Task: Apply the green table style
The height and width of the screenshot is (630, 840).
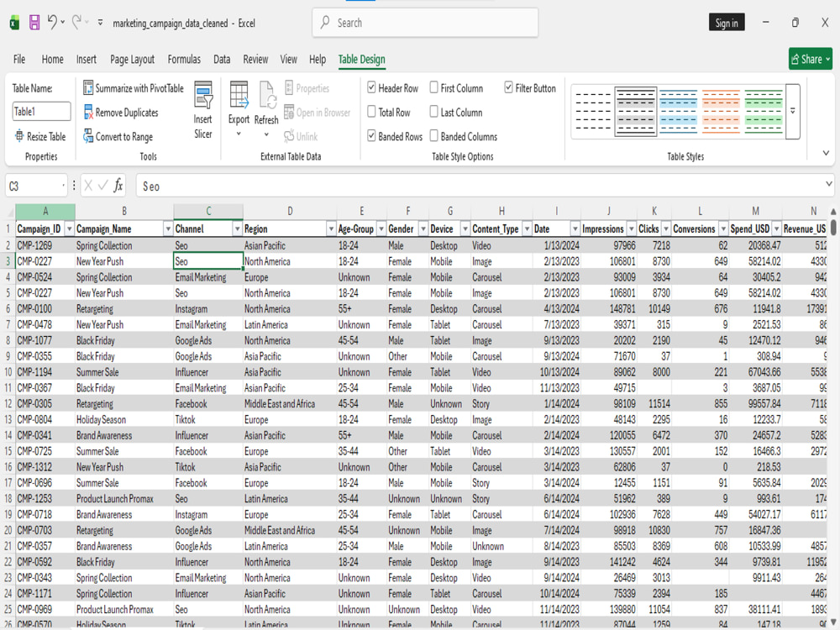Action: point(764,112)
